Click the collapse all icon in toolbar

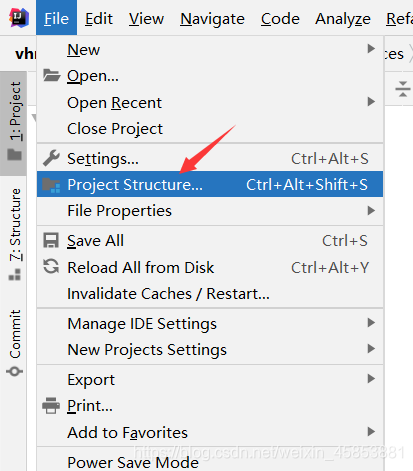pos(403,89)
